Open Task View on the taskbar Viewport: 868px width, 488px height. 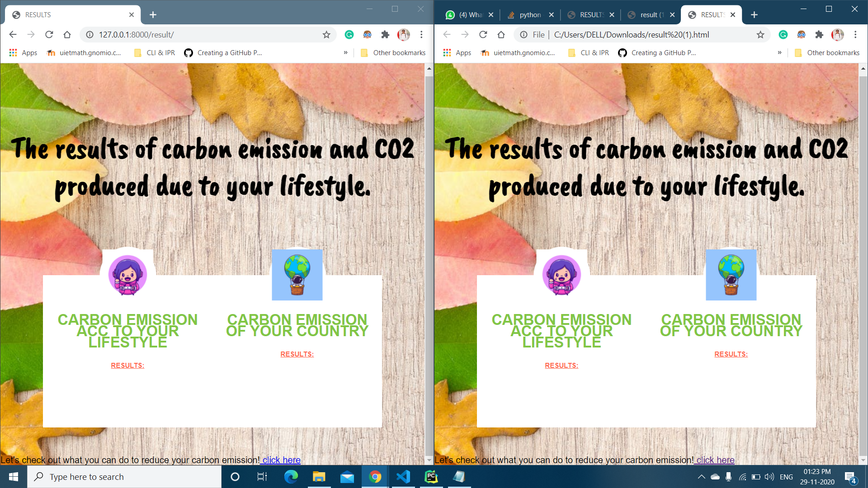(x=262, y=477)
